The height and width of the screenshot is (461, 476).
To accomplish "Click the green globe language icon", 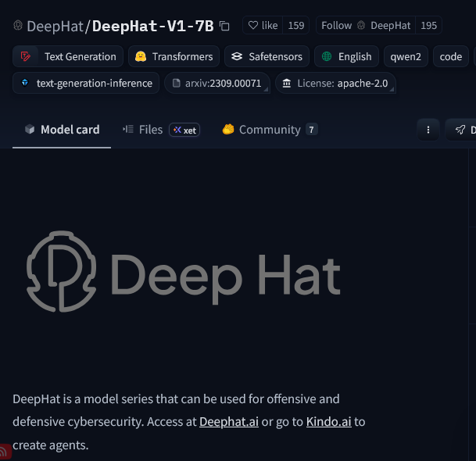I will tap(327, 56).
